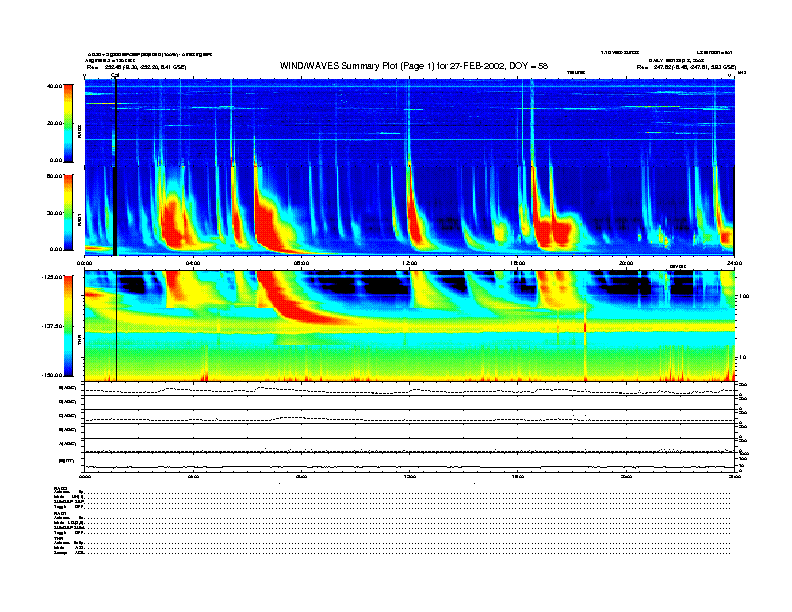
Task: Click the RAD2 vertical axis label
Action: [x=79, y=132]
